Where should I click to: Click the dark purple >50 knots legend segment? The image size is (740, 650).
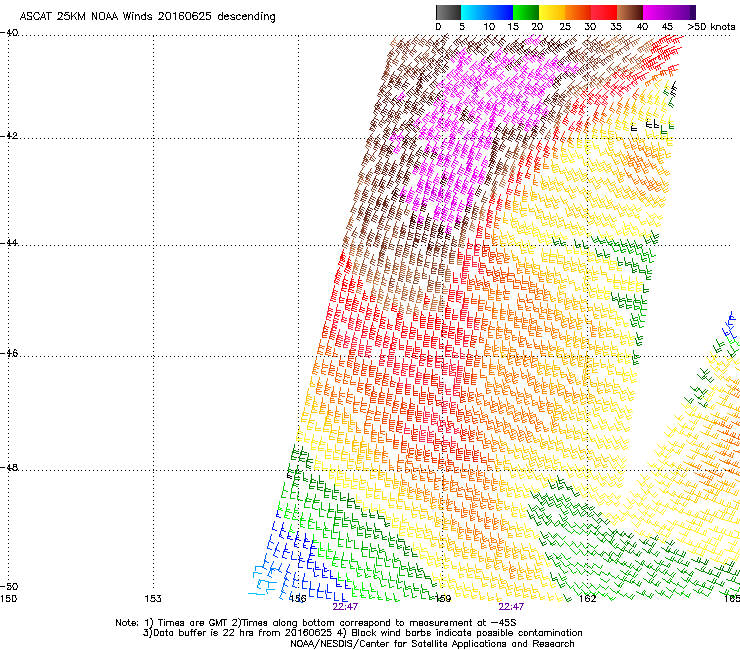[693, 12]
